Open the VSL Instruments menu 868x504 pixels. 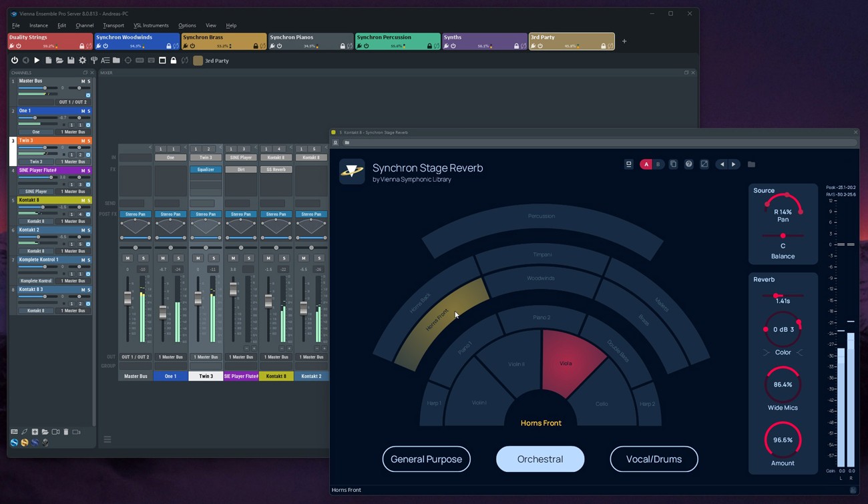(151, 25)
